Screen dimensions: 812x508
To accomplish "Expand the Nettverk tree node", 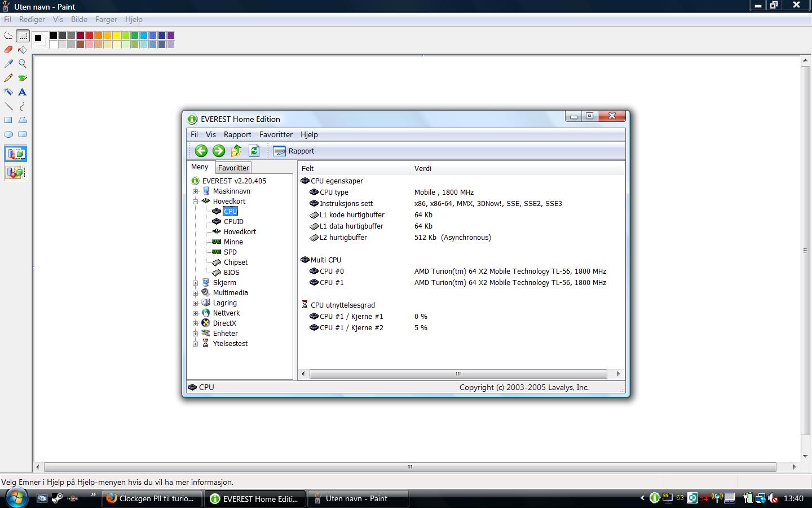I will point(195,313).
